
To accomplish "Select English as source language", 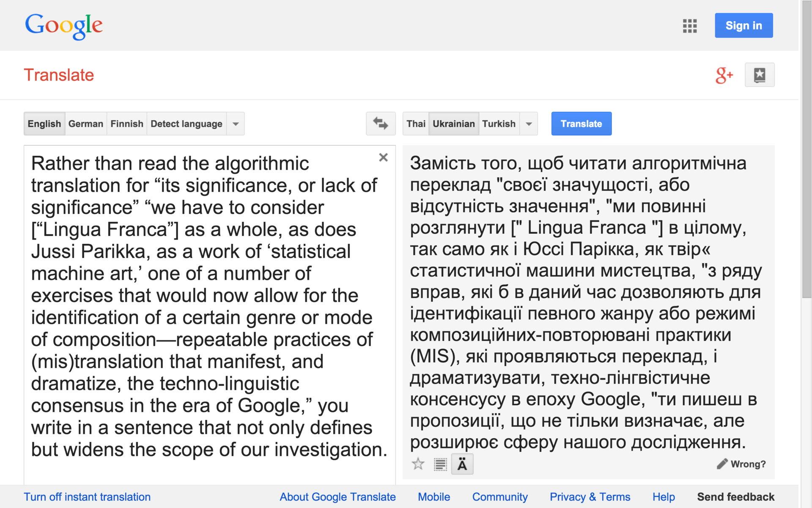I will (x=44, y=124).
